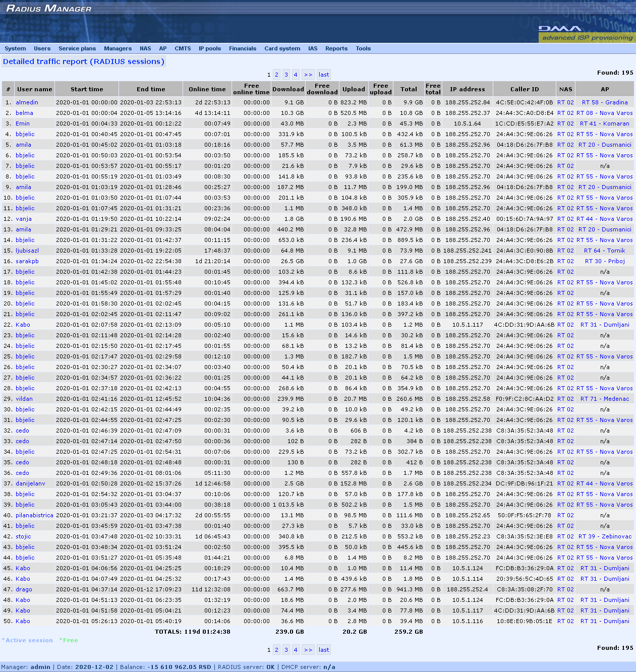The height and width of the screenshot is (672, 636).
Task: Open user almedin in row 1
Action: click(27, 102)
